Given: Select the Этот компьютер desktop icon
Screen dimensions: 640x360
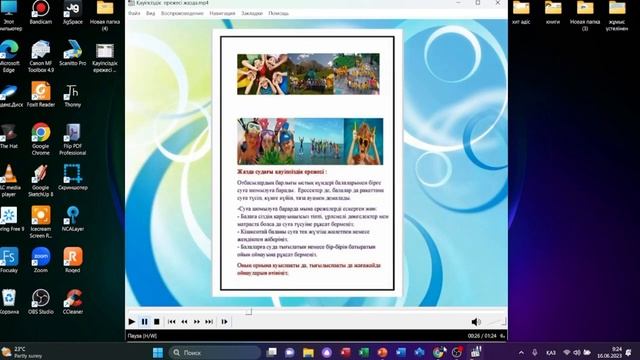Looking at the screenshot, I should click(9, 16).
